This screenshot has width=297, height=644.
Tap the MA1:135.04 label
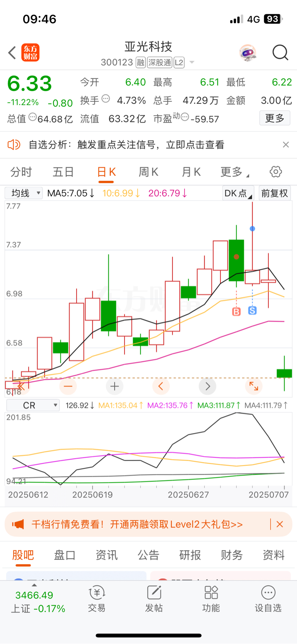click(121, 405)
